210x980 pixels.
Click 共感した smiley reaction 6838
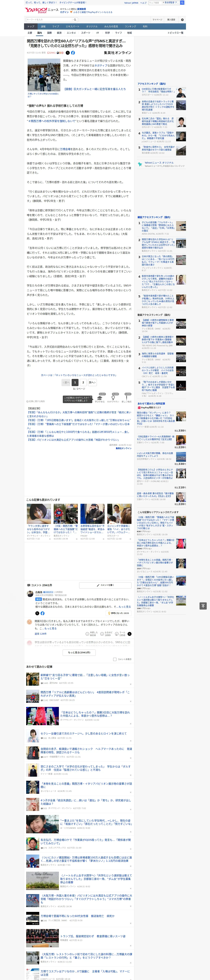pyautogui.click(x=92, y=634)
